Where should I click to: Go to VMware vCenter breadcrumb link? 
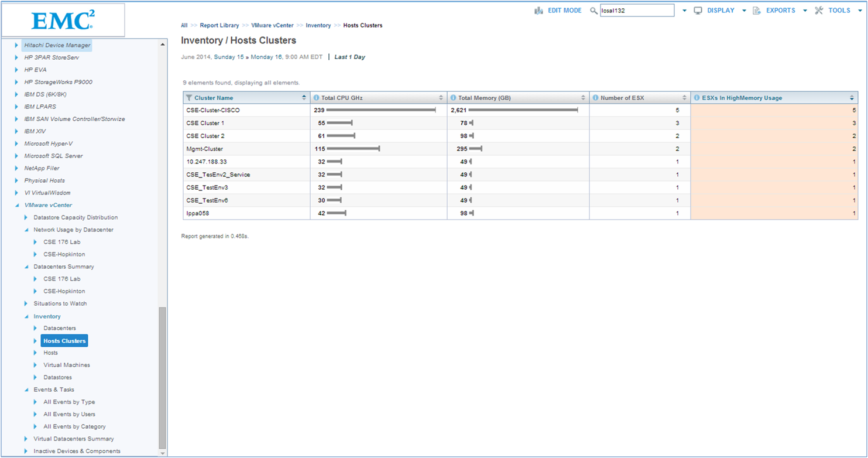coord(272,25)
